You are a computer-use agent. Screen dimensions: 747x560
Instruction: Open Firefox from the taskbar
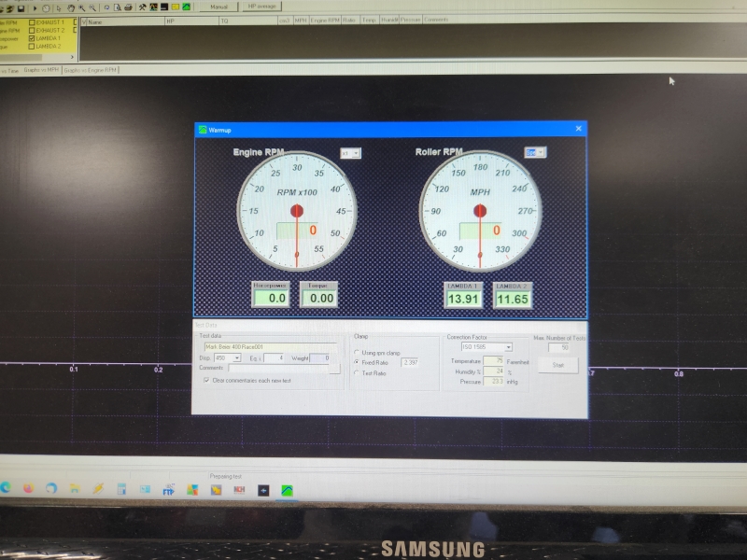pyautogui.click(x=28, y=488)
